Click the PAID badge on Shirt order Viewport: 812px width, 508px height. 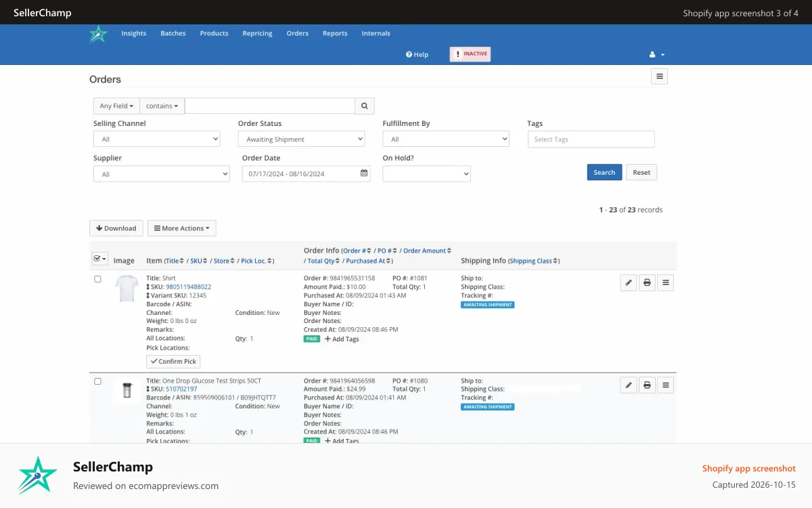312,339
